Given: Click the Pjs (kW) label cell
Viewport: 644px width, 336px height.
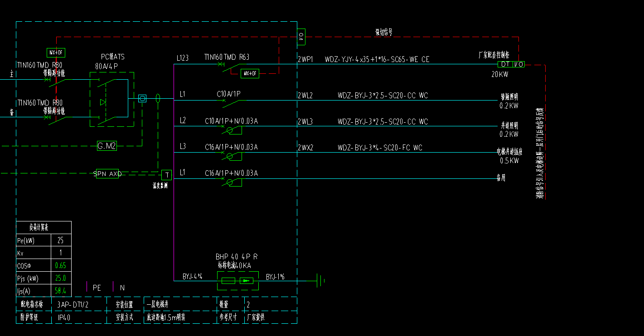Looking at the screenshot, I should pos(34,278).
